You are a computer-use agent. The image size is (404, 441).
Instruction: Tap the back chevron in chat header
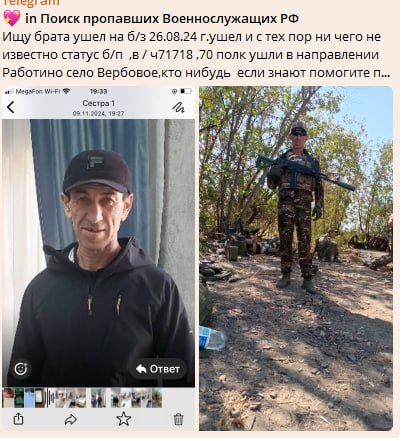tap(11, 107)
